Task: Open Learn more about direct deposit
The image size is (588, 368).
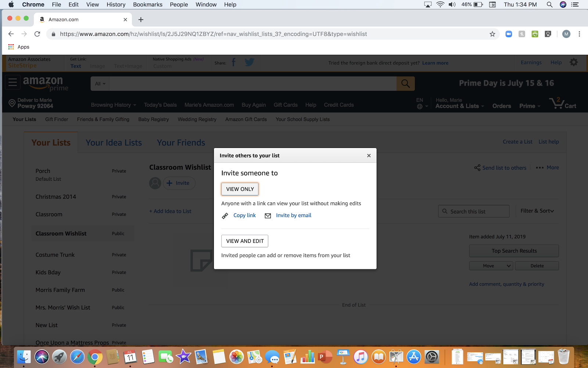Action: coord(435,63)
